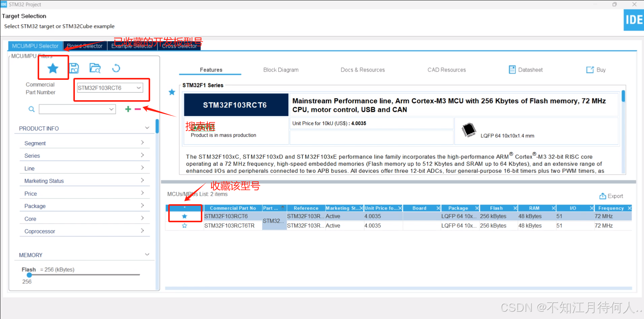Remove the Flash column via X

click(x=515, y=208)
